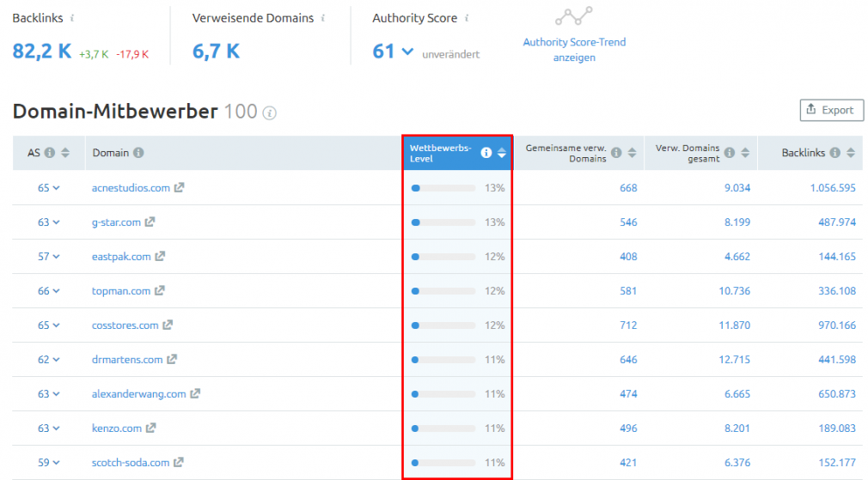
Task: Click the 82,2 K backlinks total
Action: 42,52
